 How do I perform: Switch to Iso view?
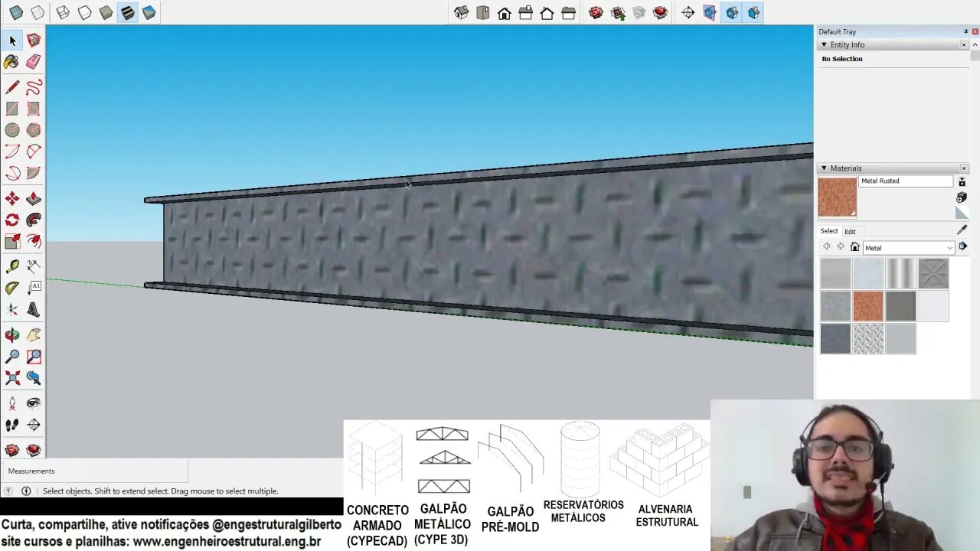pyautogui.click(x=462, y=12)
